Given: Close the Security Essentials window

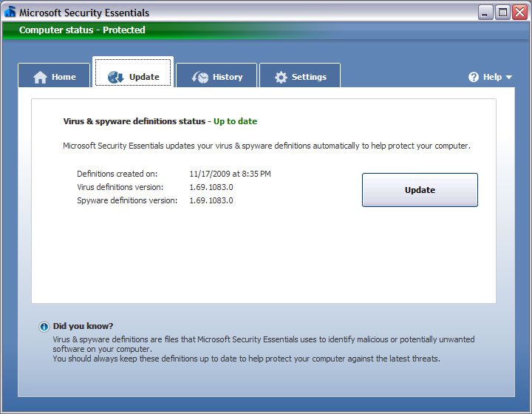Looking at the screenshot, I should tap(519, 13).
